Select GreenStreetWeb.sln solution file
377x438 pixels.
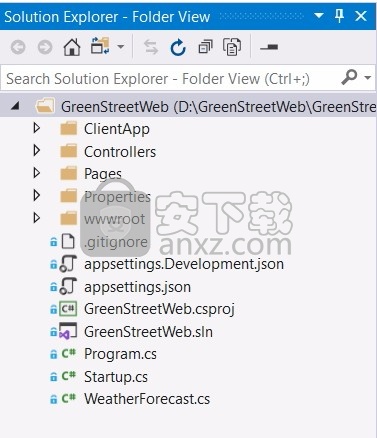click(148, 332)
